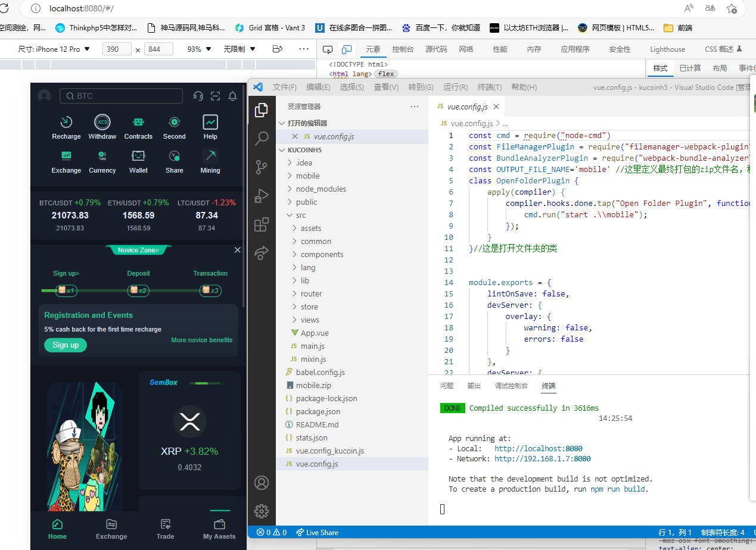The width and height of the screenshot is (756, 550).
Task: Open the Source Control view icon
Action: pos(262,167)
